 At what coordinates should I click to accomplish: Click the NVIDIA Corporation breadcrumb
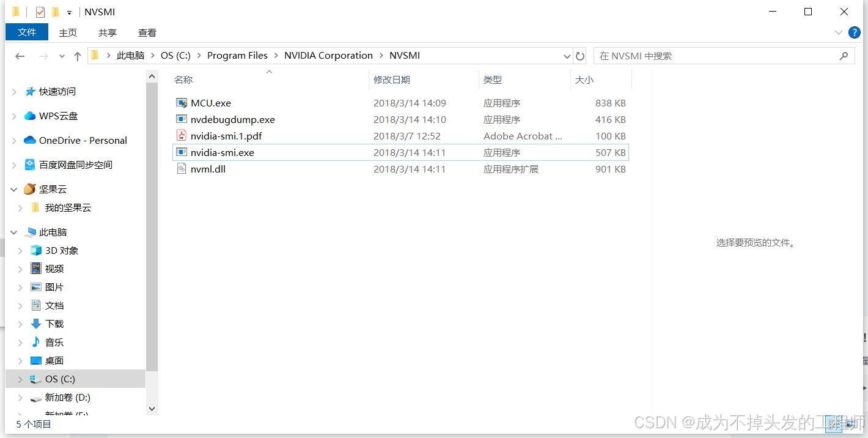(328, 56)
